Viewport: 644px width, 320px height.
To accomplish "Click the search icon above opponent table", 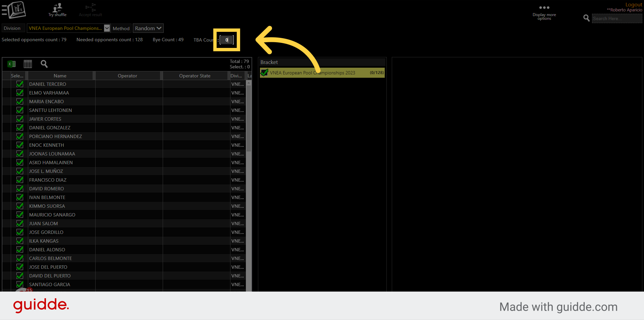I will click(44, 64).
